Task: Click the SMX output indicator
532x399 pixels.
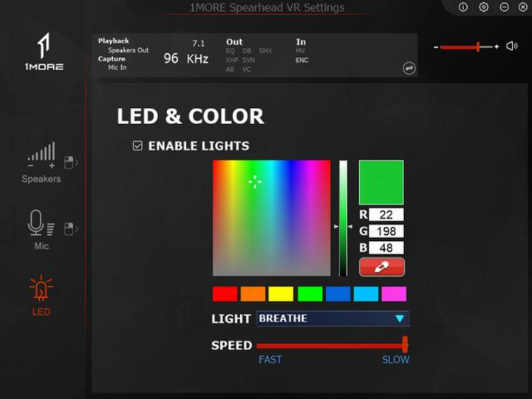Action: [x=265, y=51]
